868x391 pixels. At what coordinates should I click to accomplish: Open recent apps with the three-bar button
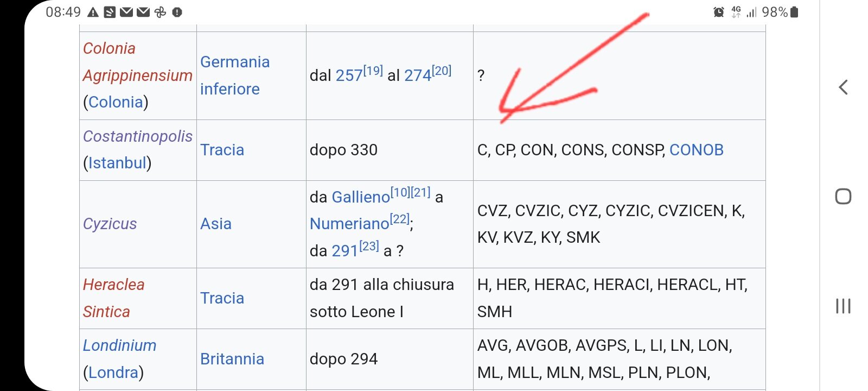pos(843,306)
